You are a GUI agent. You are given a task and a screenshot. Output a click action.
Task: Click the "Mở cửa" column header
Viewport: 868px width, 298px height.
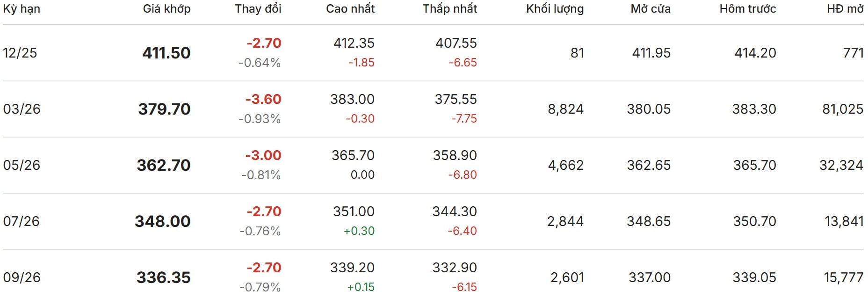click(650, 9)
